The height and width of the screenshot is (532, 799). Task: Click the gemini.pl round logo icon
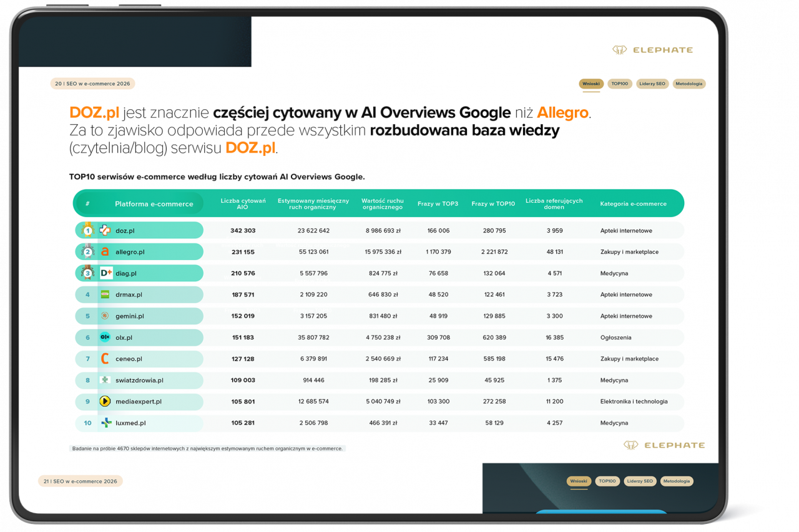pyautogui.click(x=105, y=316)
